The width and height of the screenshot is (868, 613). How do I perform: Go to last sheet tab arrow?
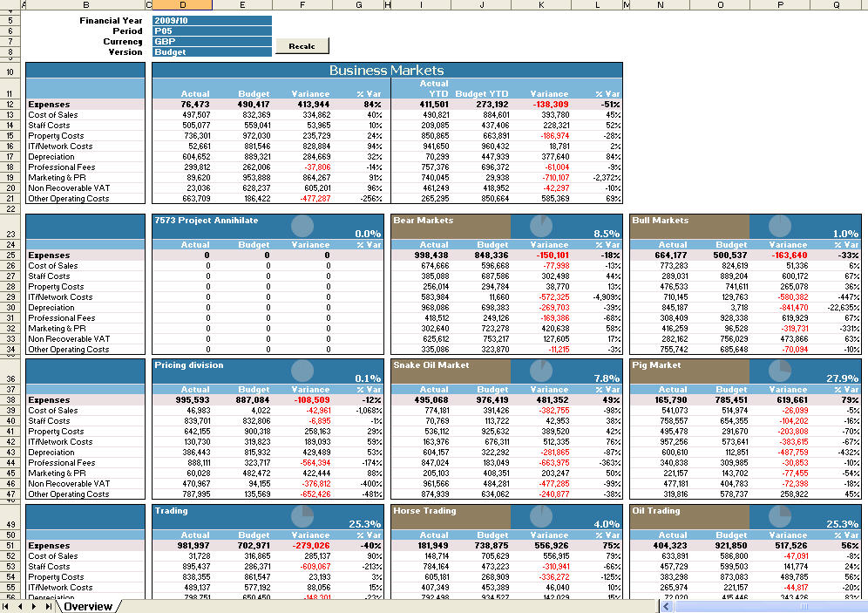coord(49,607)
